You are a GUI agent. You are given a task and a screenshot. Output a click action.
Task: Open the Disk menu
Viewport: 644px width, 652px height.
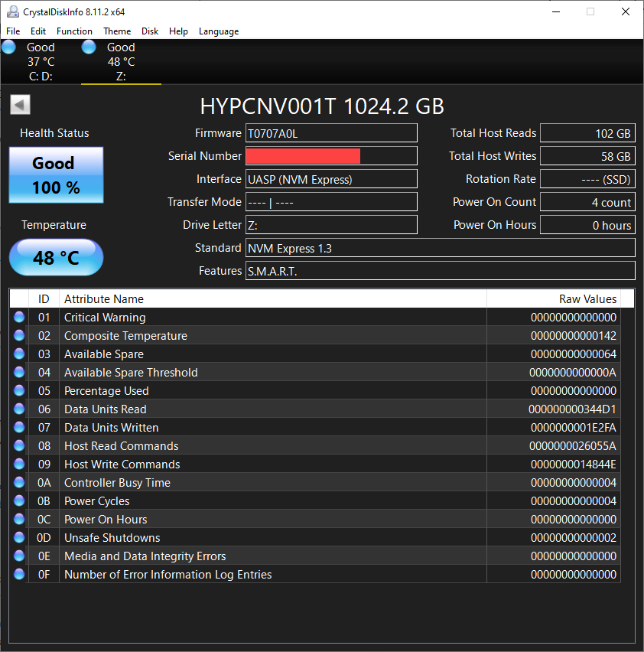[x=150, y=31]
